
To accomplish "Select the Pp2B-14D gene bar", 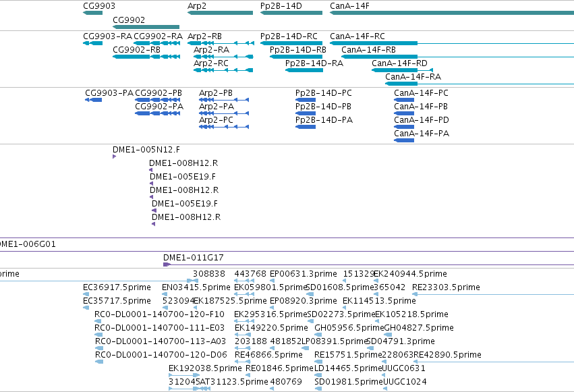I will pyautogui.click(x=291, y=13).
